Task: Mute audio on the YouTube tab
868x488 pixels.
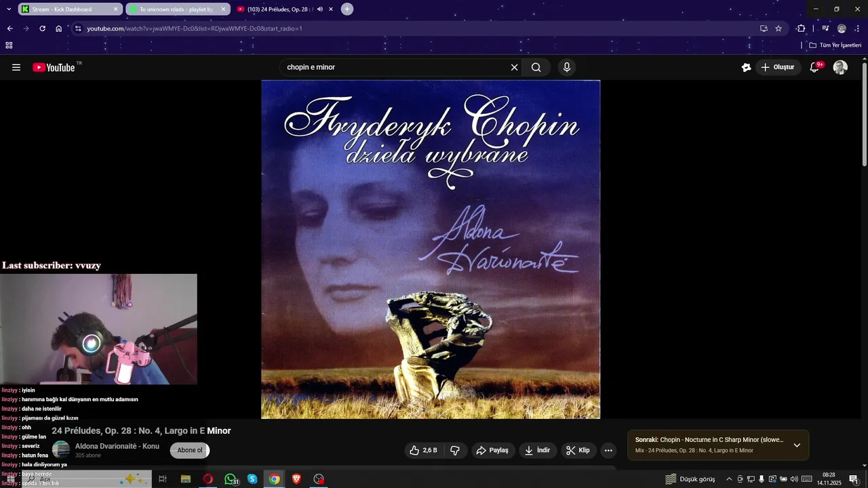Action: click(x=319, y=9)
